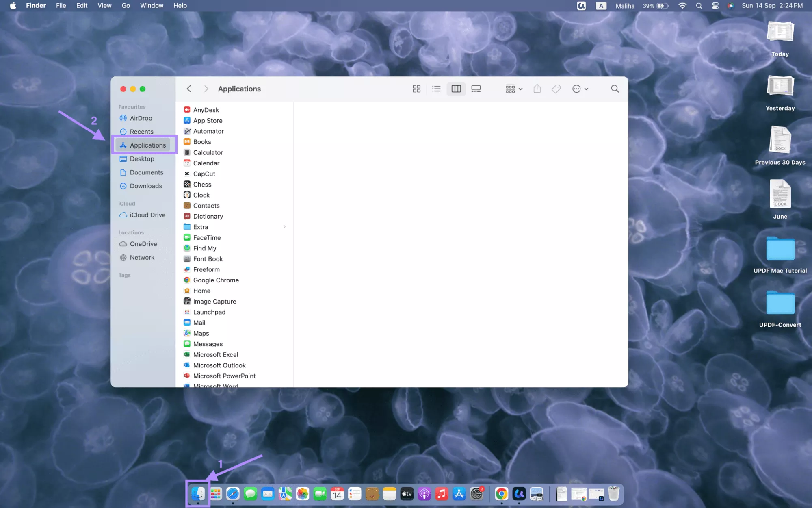This screenshot has width=812, height=508.
Task: Open Apple Music from the Dock
Action: point(441,494)
